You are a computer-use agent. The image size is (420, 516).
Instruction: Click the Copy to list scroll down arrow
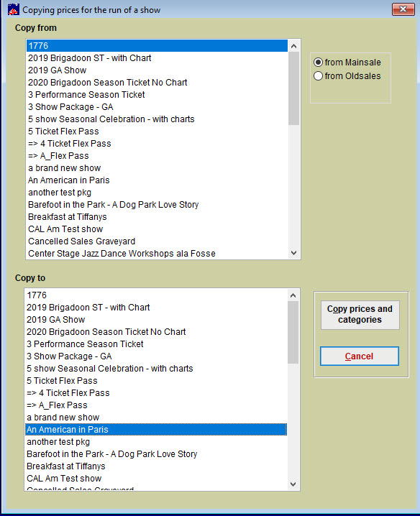click(x=293, y=484)
